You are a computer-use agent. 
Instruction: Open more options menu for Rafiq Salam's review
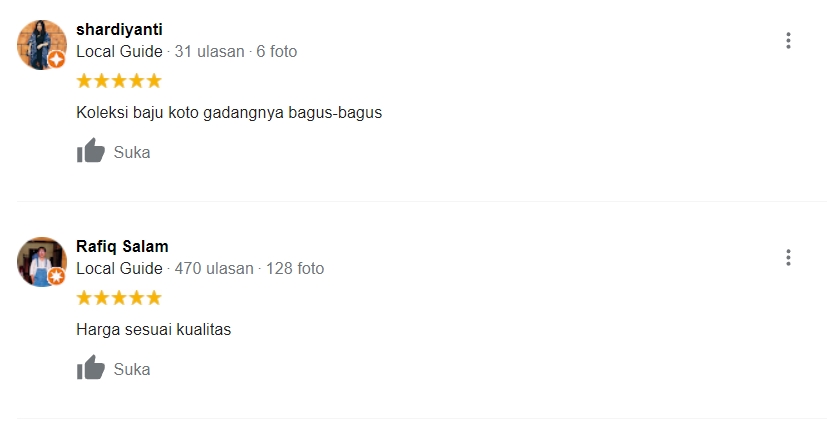pyautogui.click(x=788, y=257)
